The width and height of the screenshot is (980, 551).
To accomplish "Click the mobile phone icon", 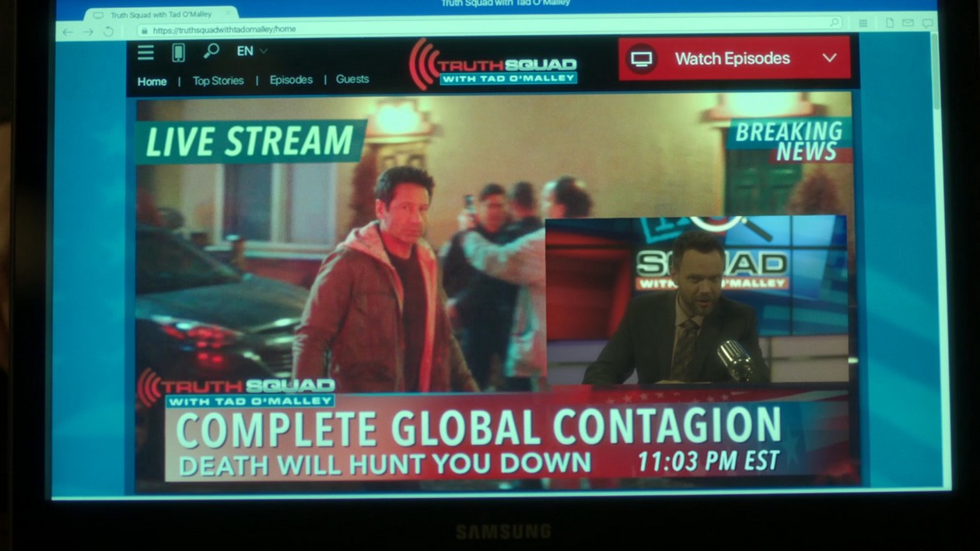I will coord(178,52).
